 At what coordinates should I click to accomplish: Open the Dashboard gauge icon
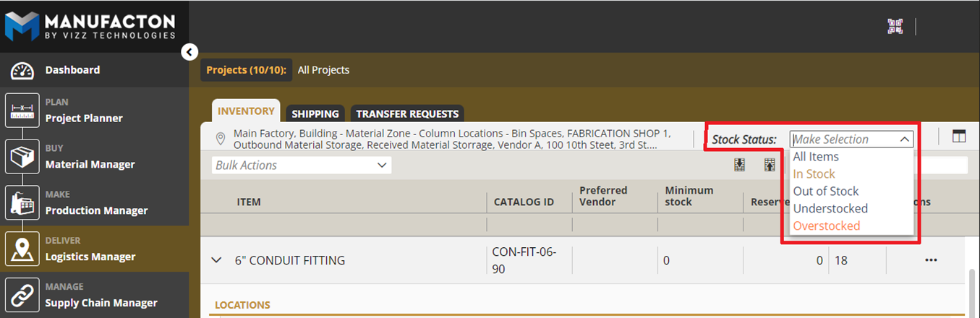22,71
